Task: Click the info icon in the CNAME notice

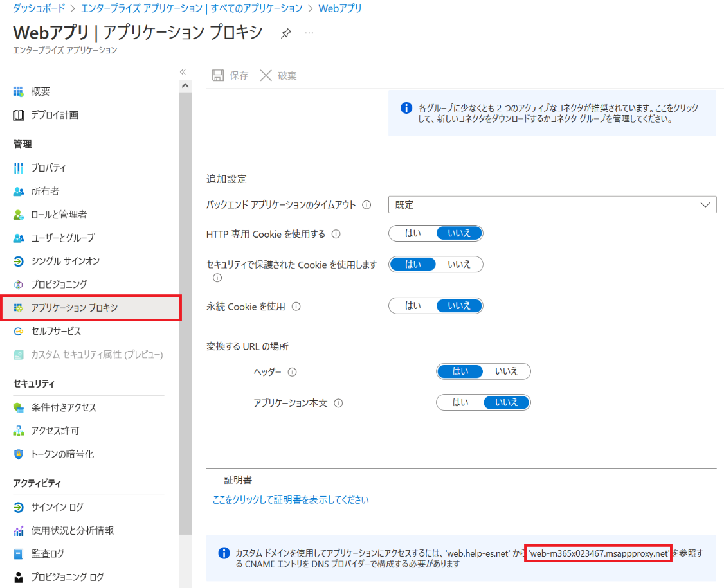Action: click(224, 553)
